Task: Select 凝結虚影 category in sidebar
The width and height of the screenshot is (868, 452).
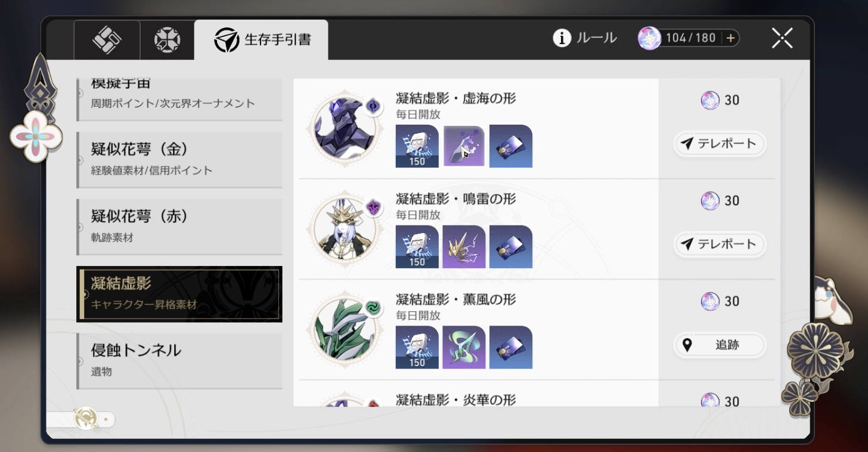Action: (x=179, y=293)
